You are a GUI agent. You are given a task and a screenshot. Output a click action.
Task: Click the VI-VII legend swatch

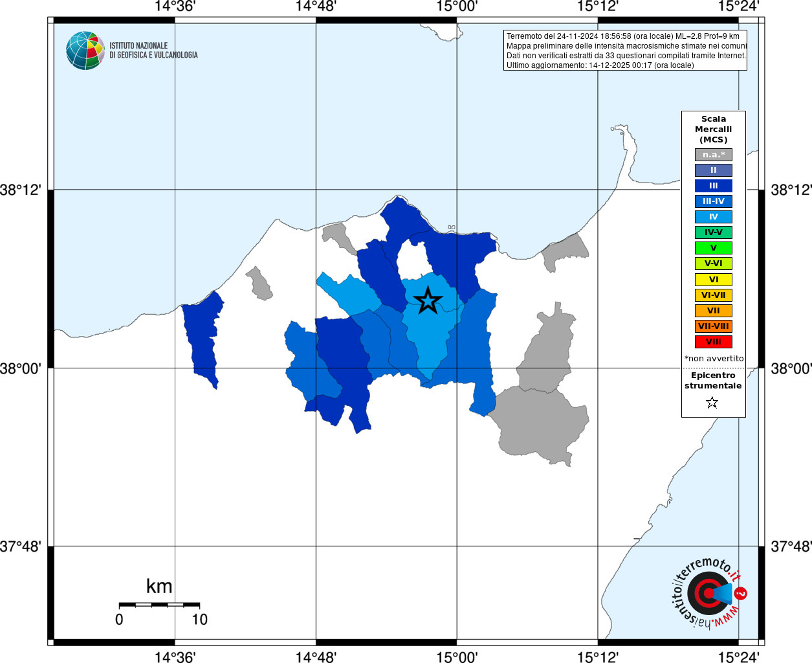coord(714,295)
